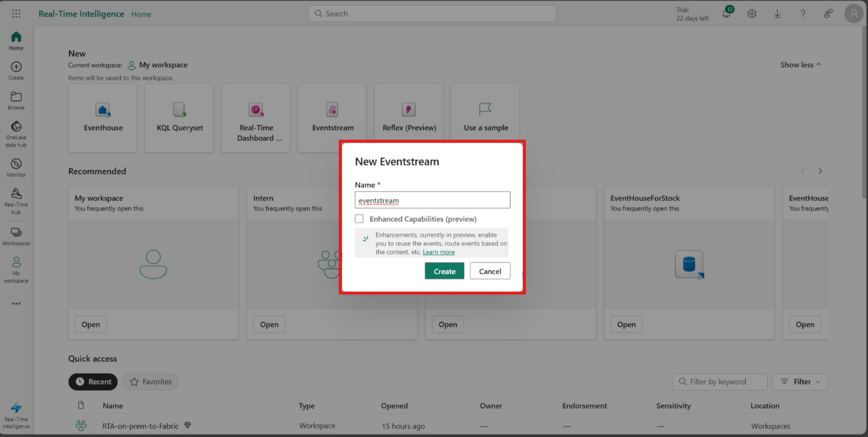Select the Real-Time Dashboard tile
The width and height of the screenshot is (868, 437).
[x=256, y=118]
